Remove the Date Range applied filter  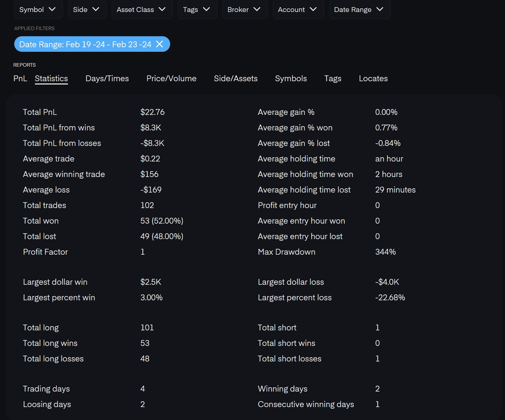tap(159, 44)
